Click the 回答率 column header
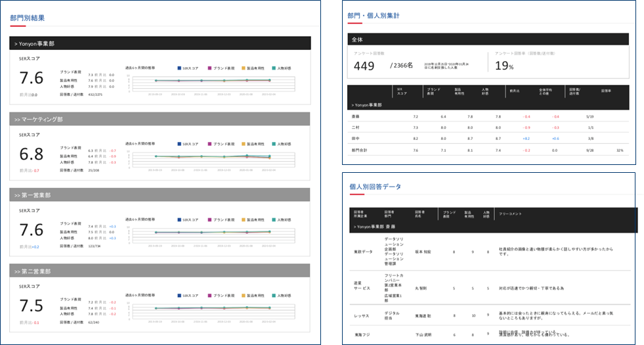Screen dimensions: 644x345 coord(606,91)
